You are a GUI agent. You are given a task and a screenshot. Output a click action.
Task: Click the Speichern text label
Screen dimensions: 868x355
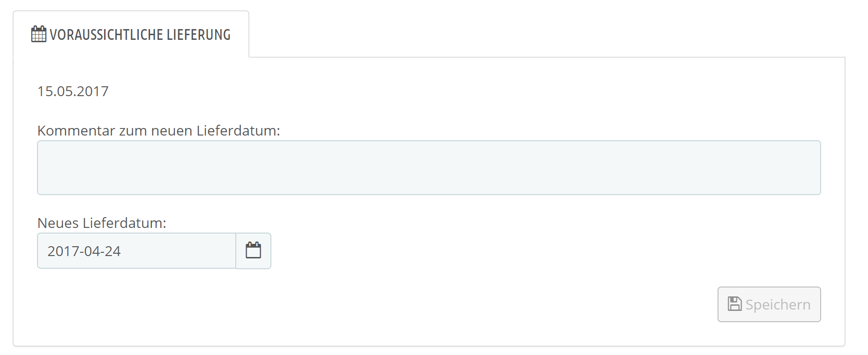778,304
